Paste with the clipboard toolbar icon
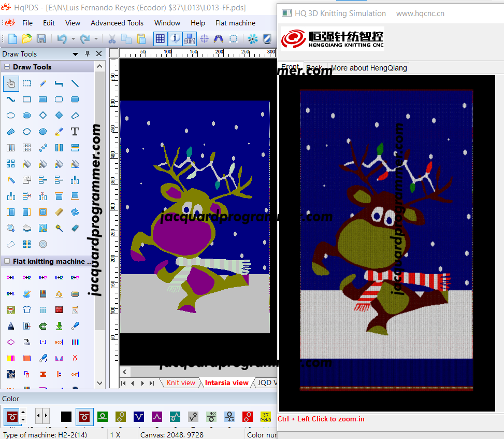The image size is (504, 439). coord(141,39)
